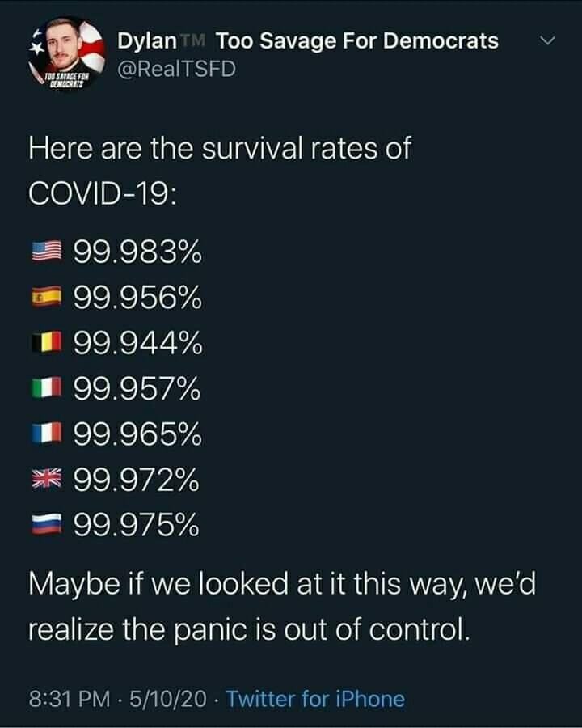Click the United Kingdom flag emoji

tap(46, 479)
